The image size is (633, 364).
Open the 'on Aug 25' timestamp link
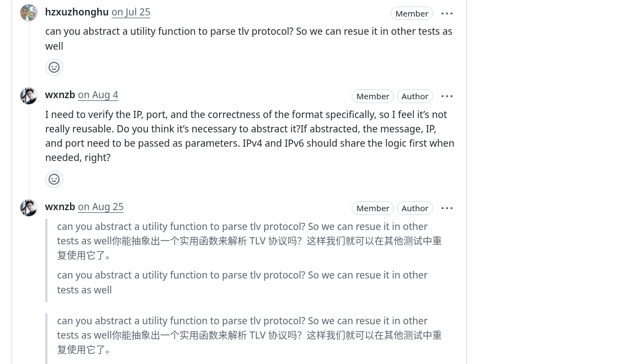click(x=100, y=207)
